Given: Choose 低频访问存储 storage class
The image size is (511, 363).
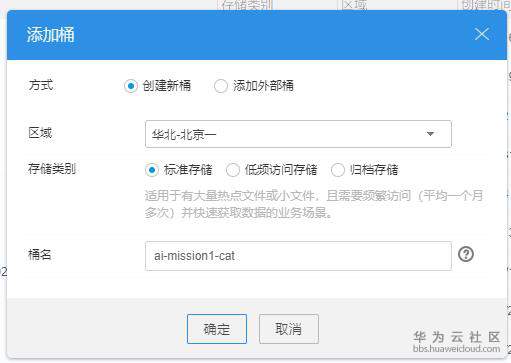Looking at the screenshot, I should [233, 170].
